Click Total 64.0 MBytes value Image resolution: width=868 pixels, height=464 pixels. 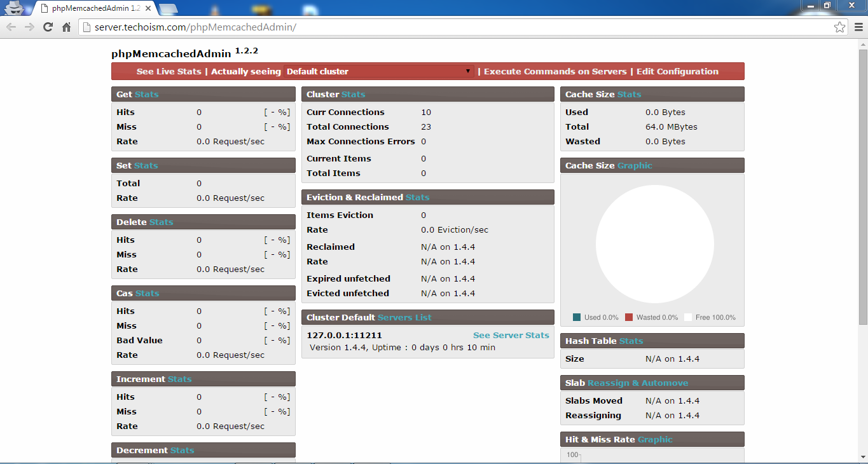click(x=672, y=126)
